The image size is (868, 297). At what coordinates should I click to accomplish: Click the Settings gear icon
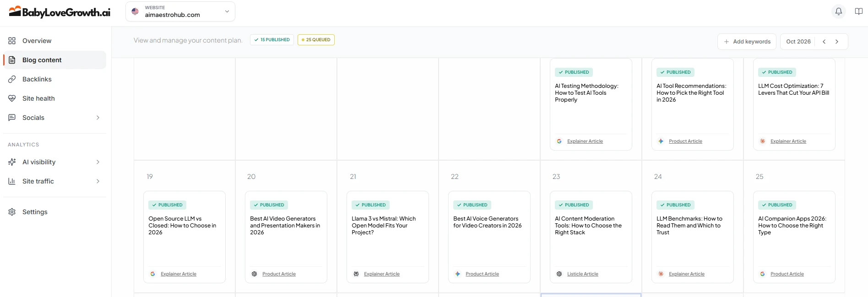[12, 212]
